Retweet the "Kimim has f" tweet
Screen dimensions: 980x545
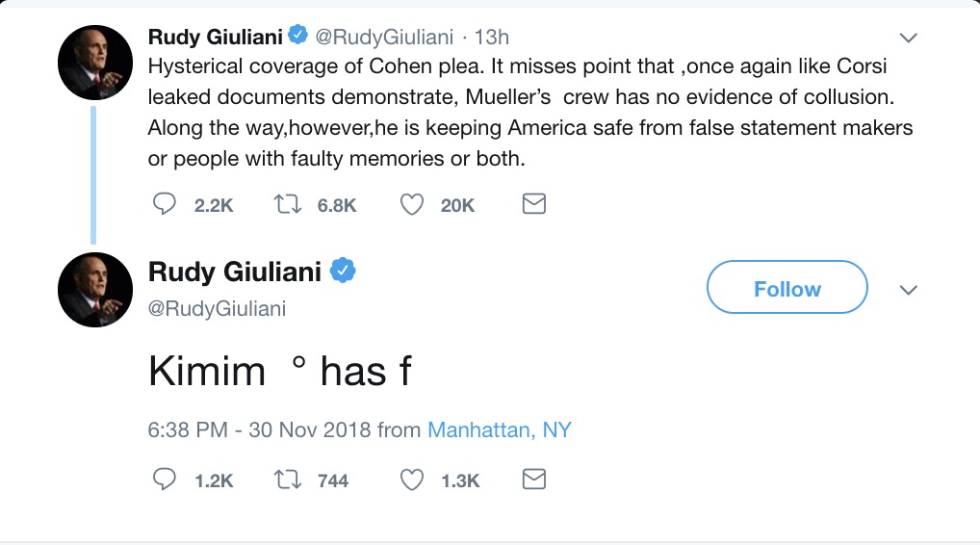tap(287, 480)
